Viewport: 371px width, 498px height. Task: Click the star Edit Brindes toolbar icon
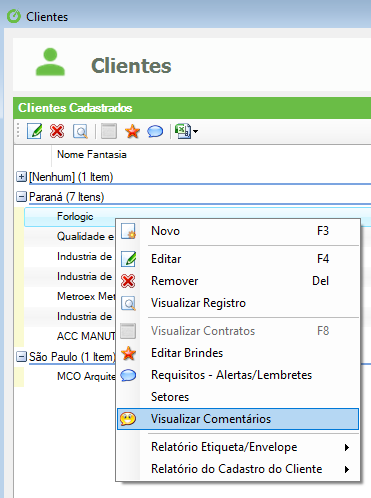point(132,131)
